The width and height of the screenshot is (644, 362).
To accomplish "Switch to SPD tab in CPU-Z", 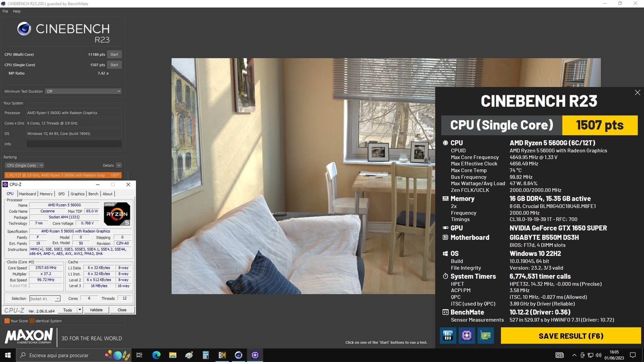I will point(61,194).
